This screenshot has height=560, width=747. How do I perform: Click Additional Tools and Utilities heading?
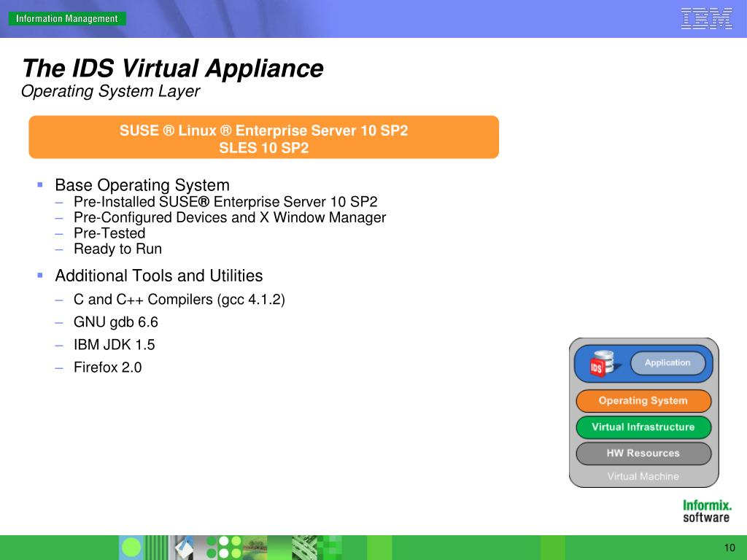(158, 276)
